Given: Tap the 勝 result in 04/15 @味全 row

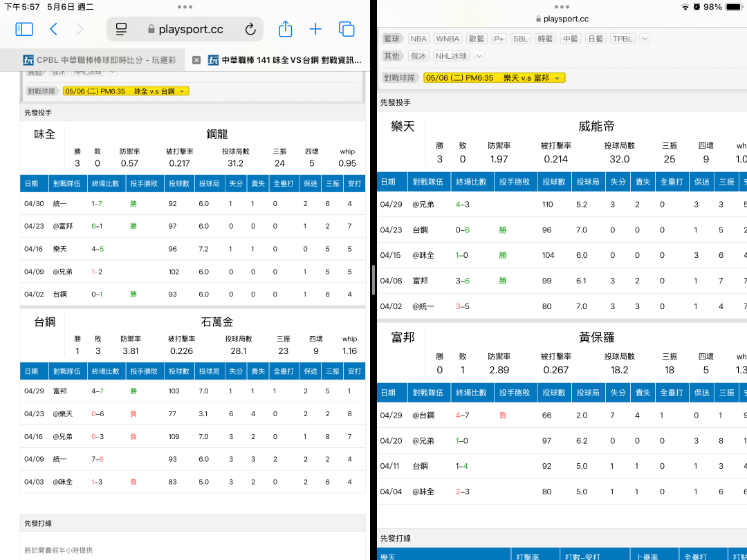Looking at the screenshot, I should click(x=503, y=255).
